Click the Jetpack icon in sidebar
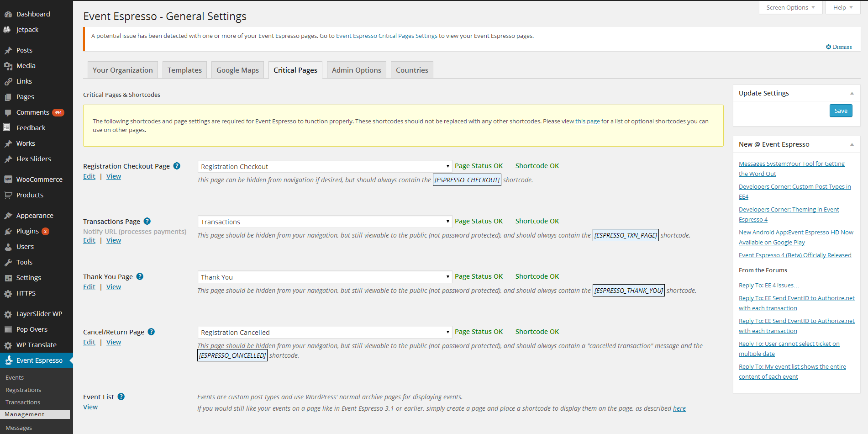Screen dimensions: 868x434 [8, 30]
